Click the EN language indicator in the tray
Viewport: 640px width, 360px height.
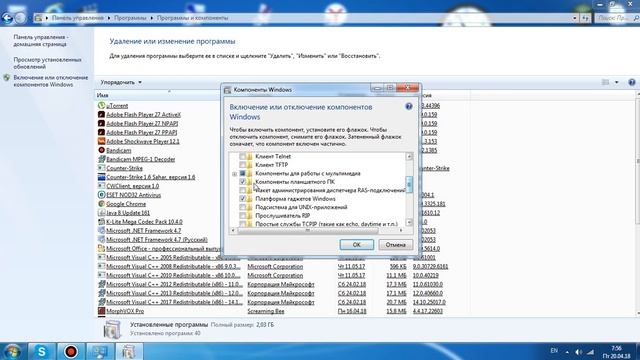tap(554, 351)
